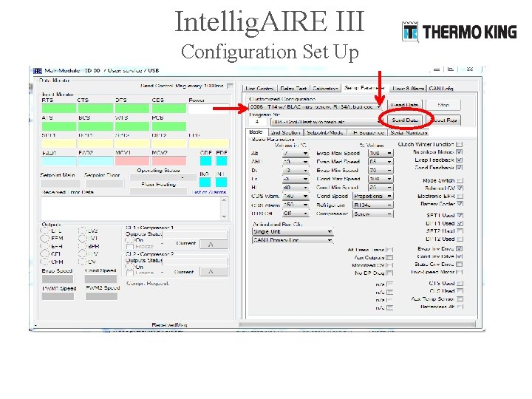Click the cyan CDF indicator

[x=205, y=161]
